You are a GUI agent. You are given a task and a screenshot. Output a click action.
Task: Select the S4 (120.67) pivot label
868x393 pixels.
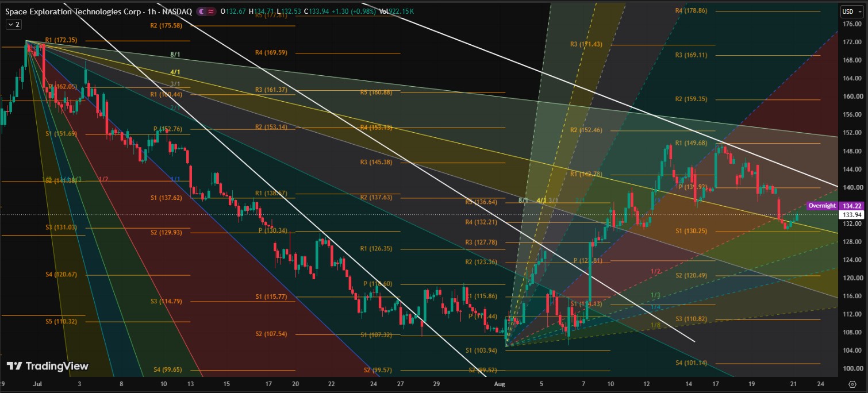[61, 274]
